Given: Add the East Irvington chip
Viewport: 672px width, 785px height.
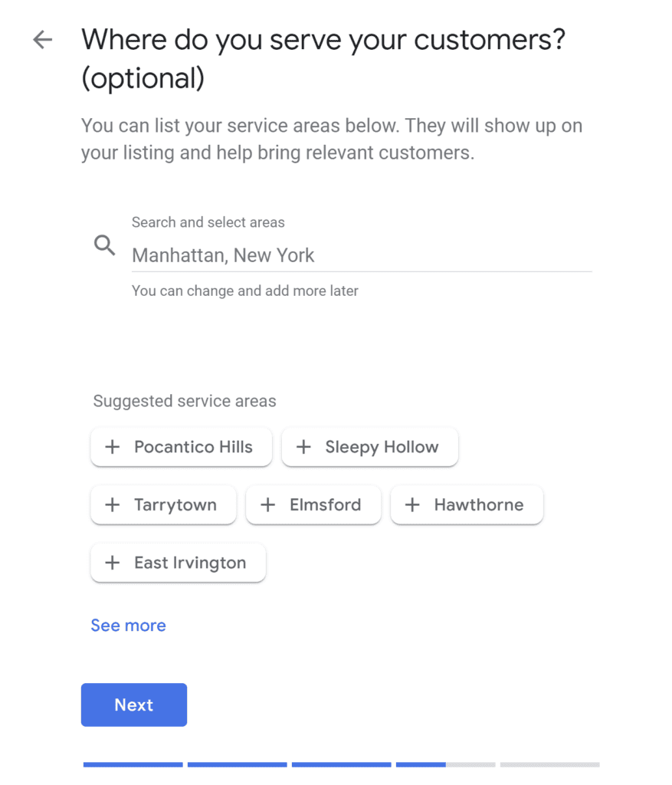Looking at the screenshot, I should [178, 563].
